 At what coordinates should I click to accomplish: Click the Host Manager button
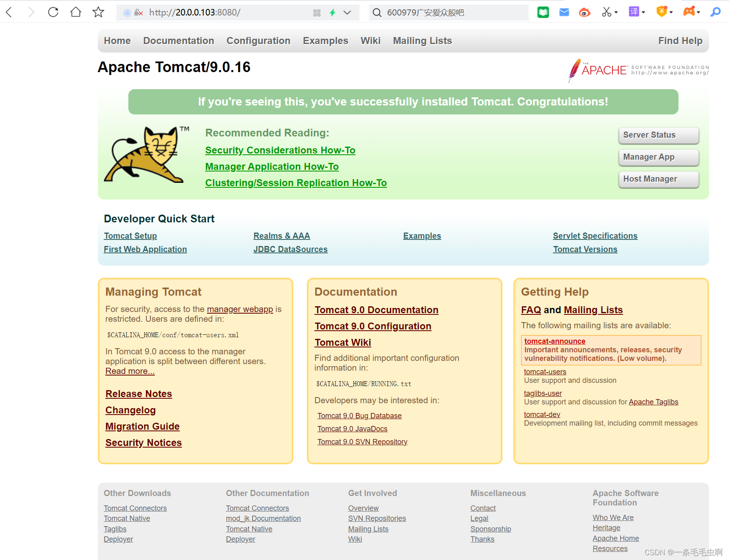click(x=659, y=179)
